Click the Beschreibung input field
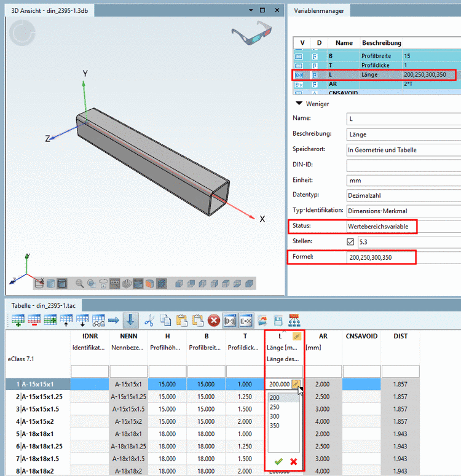The width and height of the screenshot is (461, 476). (404, 134)
